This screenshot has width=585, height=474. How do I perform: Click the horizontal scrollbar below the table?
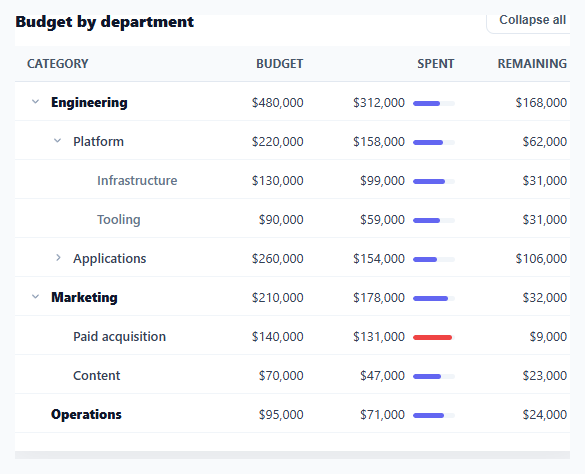[292, 455]
